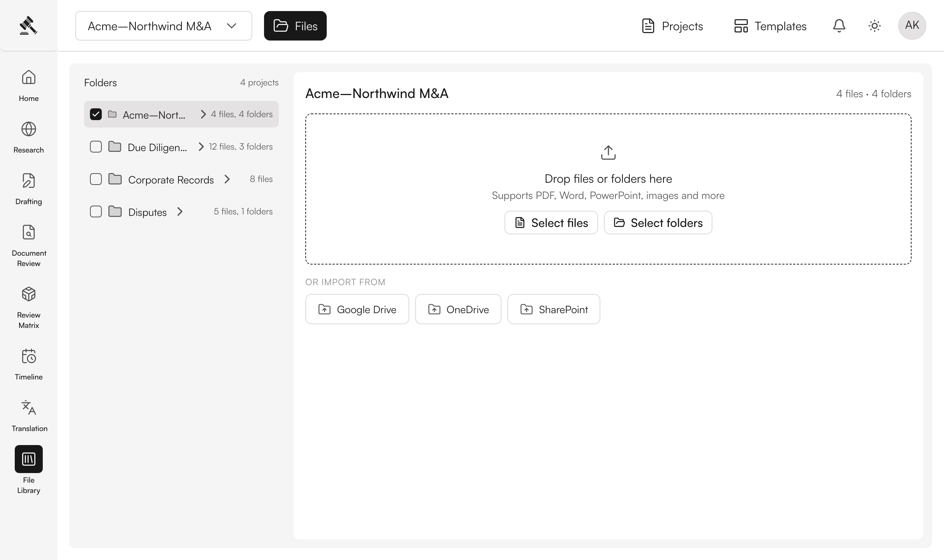Open Projects in the top bar
The image size is (944, 560).
672,26
